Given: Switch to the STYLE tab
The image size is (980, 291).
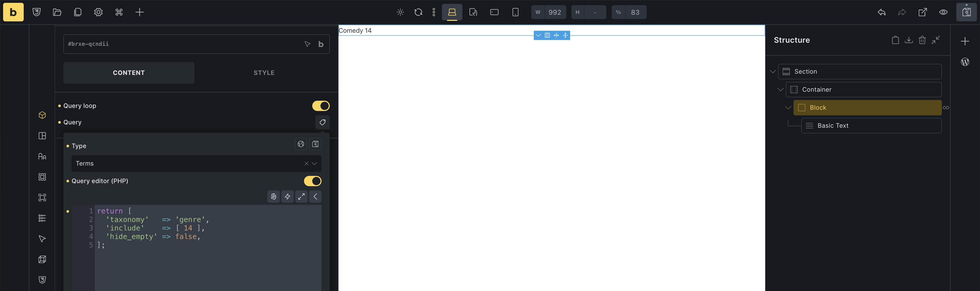Looking at the screenshot, I should [x=264, y=73].
